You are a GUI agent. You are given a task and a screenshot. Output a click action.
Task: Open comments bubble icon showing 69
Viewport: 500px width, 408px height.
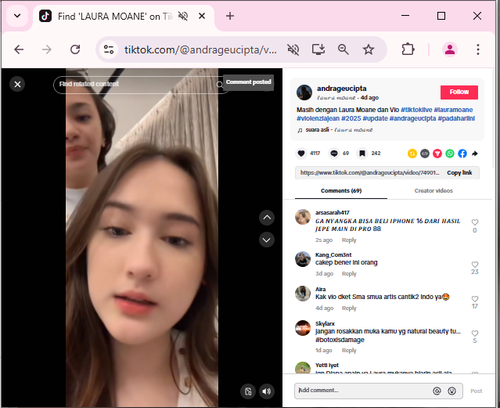pos(334,153)
